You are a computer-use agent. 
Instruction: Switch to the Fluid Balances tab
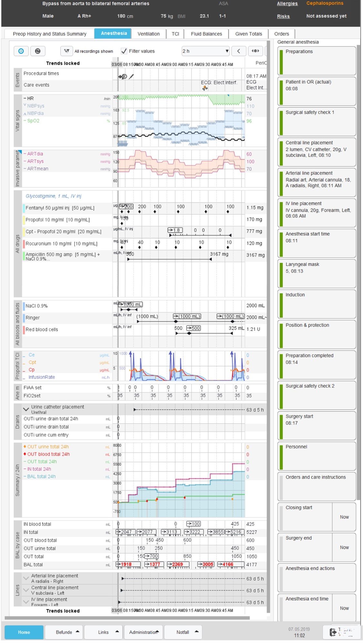tap(207, 34)
